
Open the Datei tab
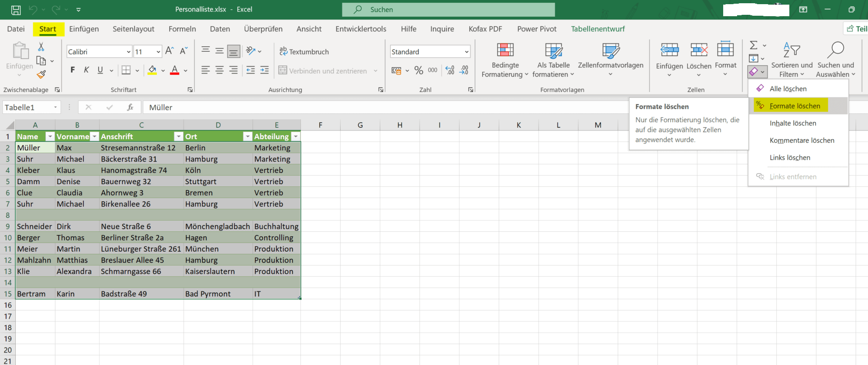[x=16, y=29]
